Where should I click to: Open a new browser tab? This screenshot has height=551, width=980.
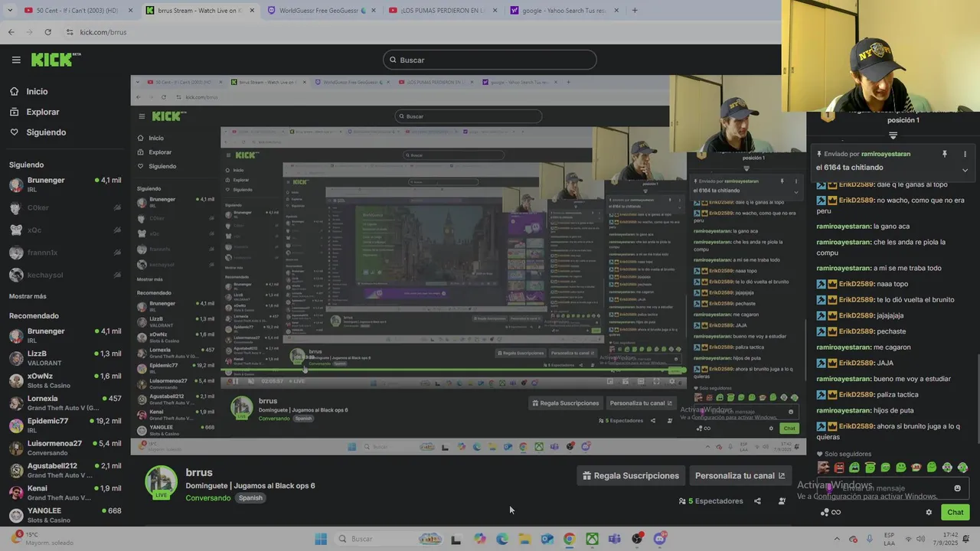click(634, 11)
